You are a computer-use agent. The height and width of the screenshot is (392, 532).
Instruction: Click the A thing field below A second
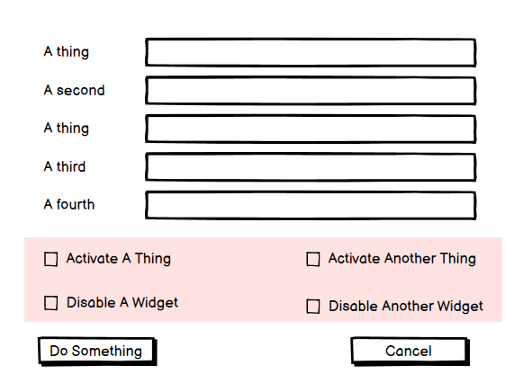311,129
